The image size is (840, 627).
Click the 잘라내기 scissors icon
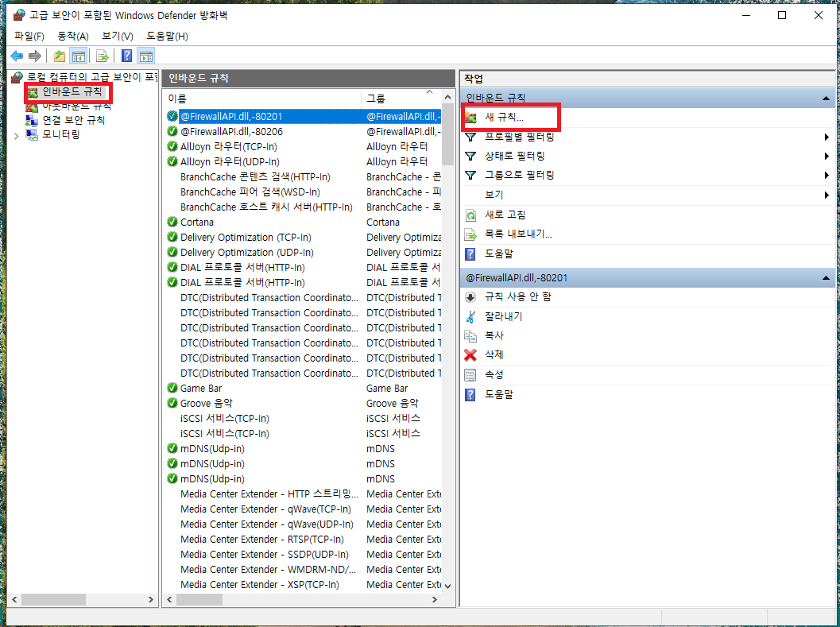coord(470,317)
